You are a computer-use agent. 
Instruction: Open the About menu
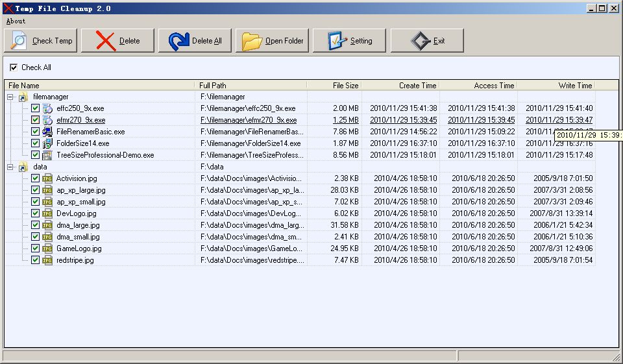16,21
